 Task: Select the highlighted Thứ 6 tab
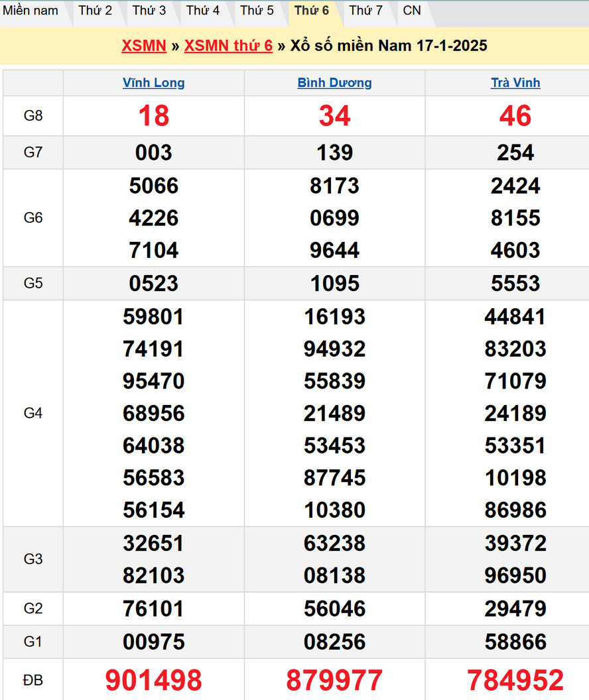click(312, 11)
